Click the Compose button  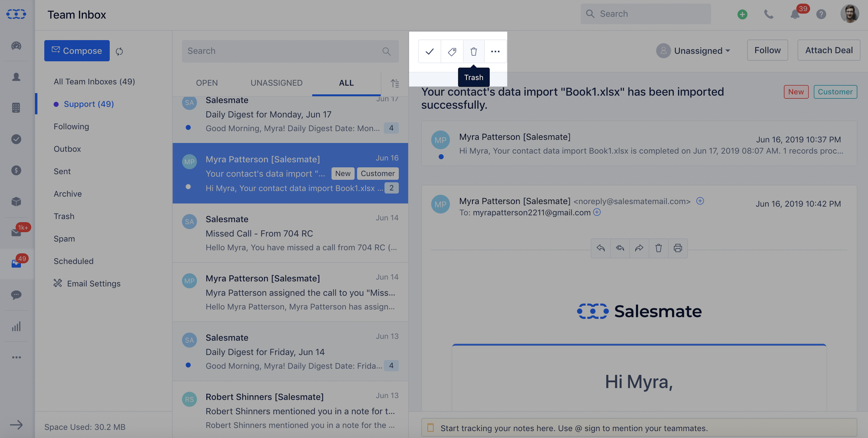[x=77, y=51]
